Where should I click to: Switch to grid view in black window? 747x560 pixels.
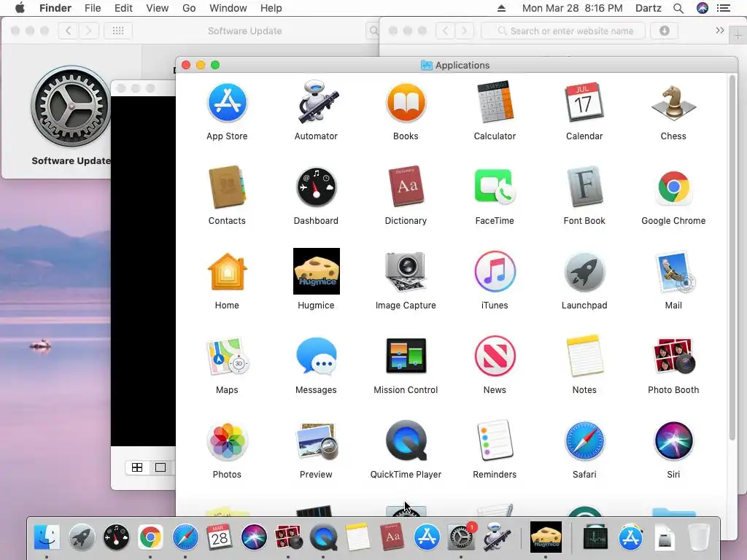point(137,467)
